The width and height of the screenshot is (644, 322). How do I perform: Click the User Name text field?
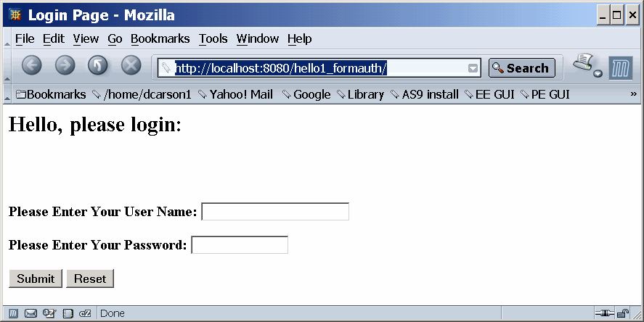(x=275, y=212)
